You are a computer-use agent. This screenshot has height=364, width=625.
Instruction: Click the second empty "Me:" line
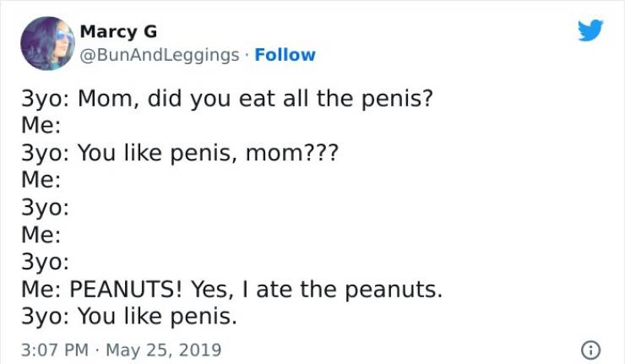(x=42, y=181)
